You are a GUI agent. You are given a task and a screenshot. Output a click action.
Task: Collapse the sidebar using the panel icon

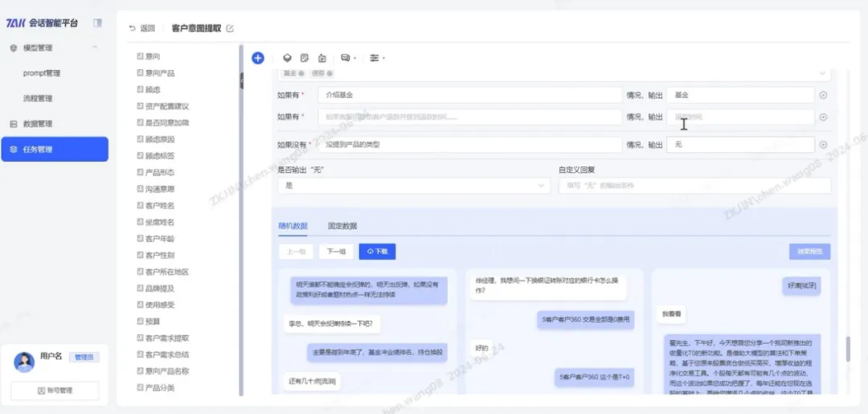coord(97,23)
